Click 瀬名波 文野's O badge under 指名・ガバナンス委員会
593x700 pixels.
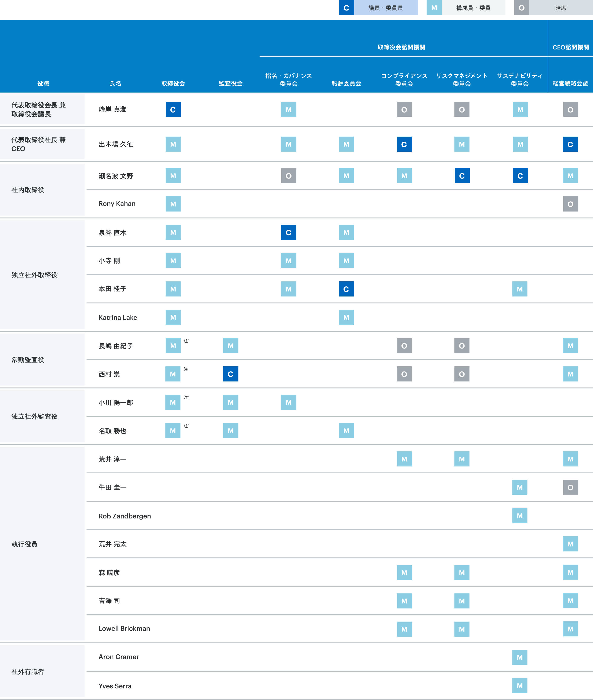pyautogui.click(x=288, y=176)
